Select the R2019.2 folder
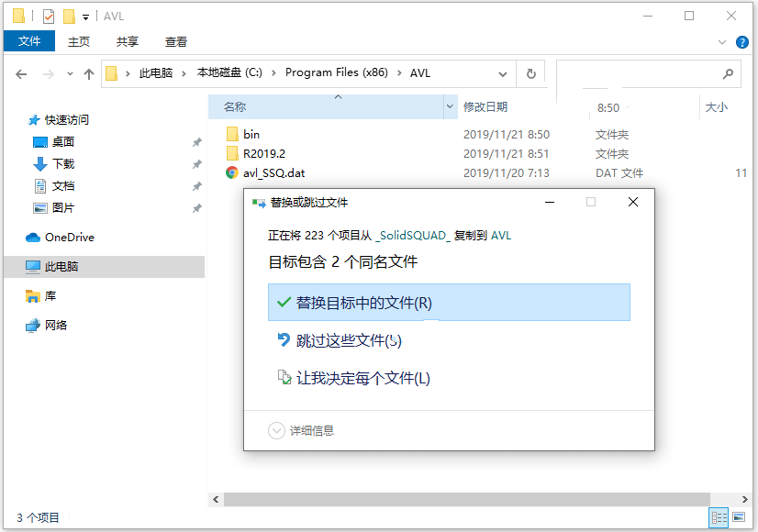The height and width of the screenshot is (532, 758). tap(264, 154)
